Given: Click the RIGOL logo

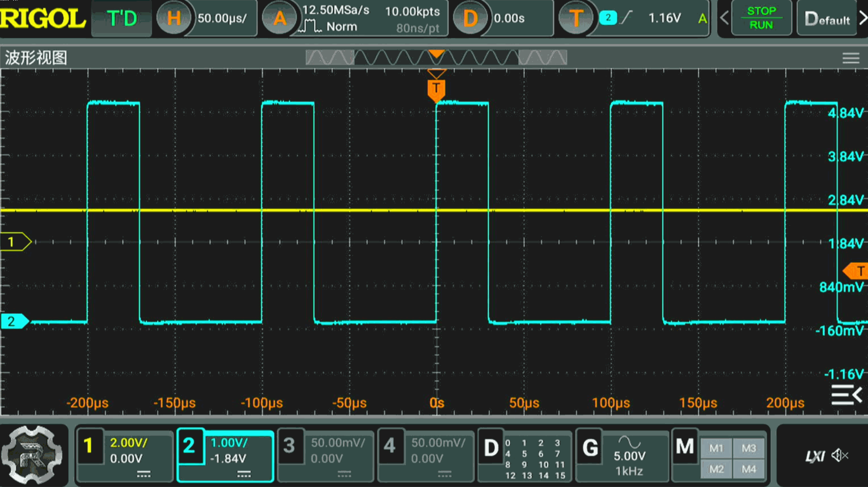Looking at the screenshot, I should tap(43, 18).
